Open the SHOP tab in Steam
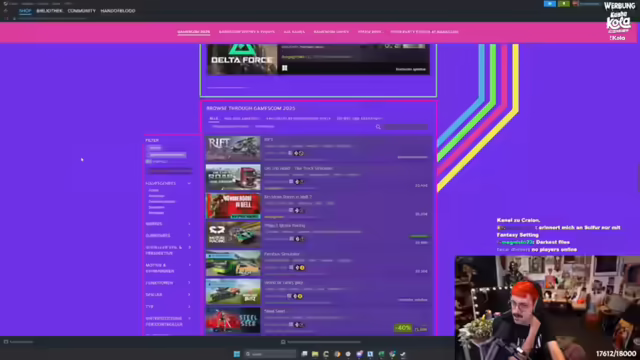The height and width of the screenshot is (360, 640). click(x=25, y=11)
